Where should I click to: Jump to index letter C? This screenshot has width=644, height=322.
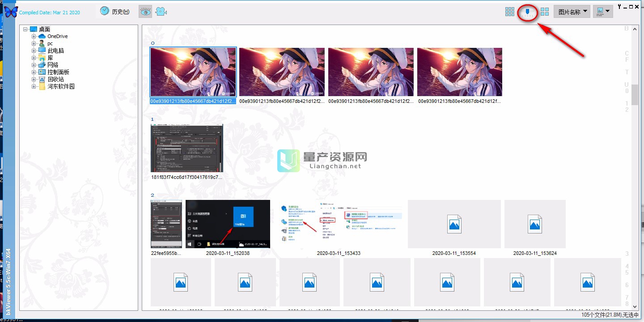point(627,54)
